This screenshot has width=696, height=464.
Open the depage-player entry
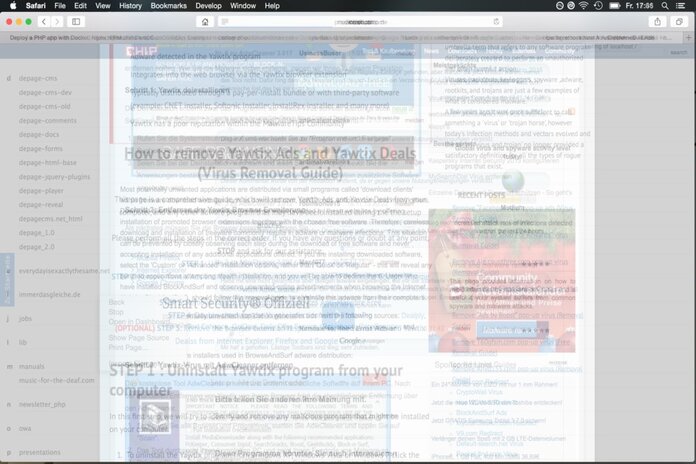click(x=41, y=191)
